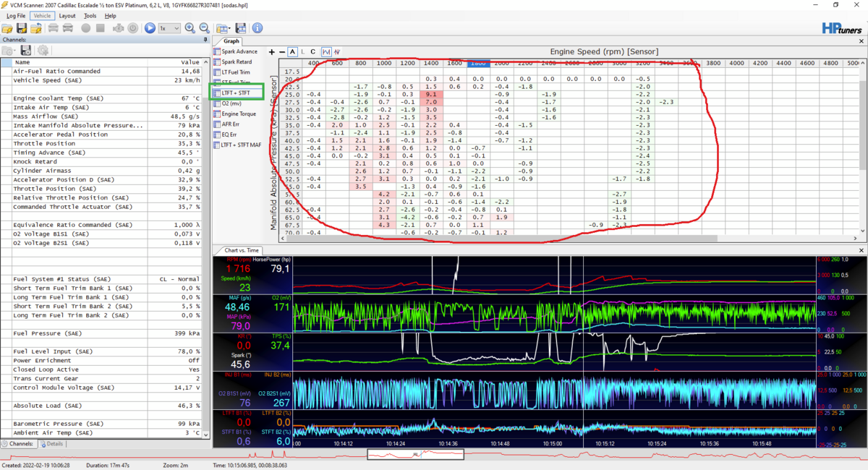Select the 1800 rpm column header

(478, 64)
